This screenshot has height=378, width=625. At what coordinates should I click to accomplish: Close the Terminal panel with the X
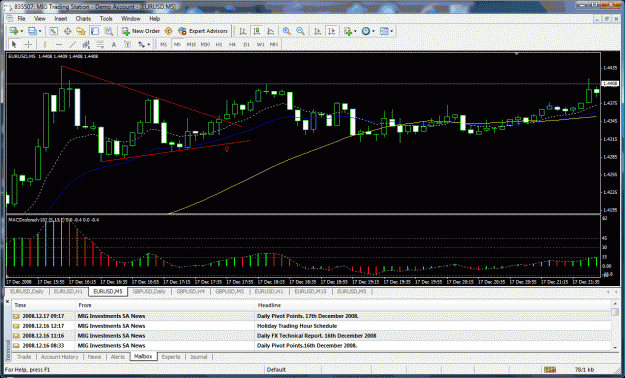[x=8, y=302]
